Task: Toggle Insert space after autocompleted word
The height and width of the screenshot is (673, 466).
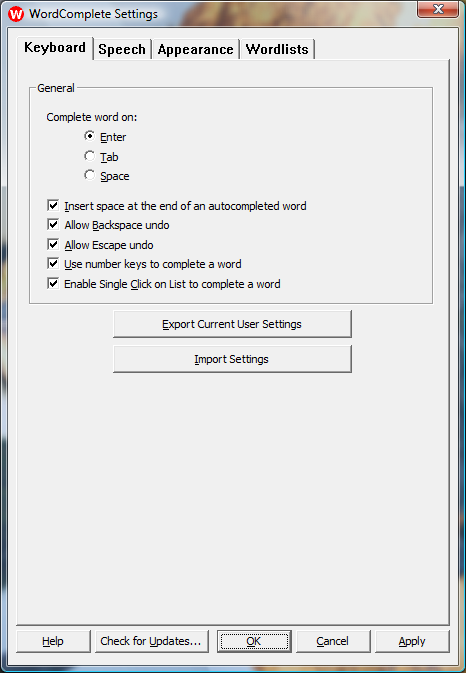Action: pos(53,205)
